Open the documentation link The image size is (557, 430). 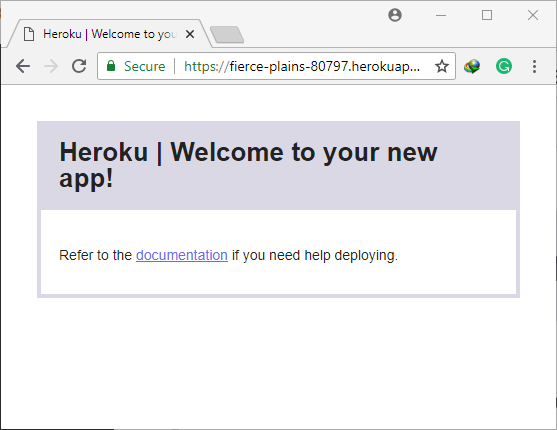[x=182, y=255]
